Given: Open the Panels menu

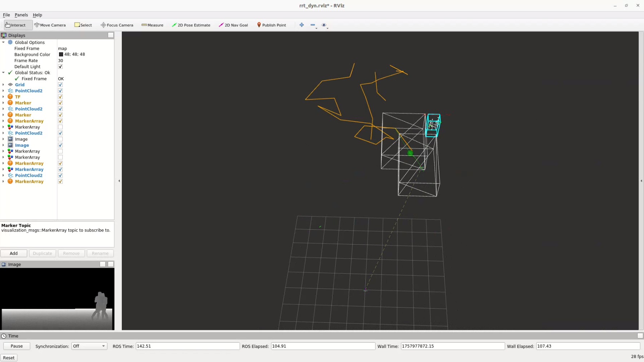Looking at the screenshot, I should (21, 15).
